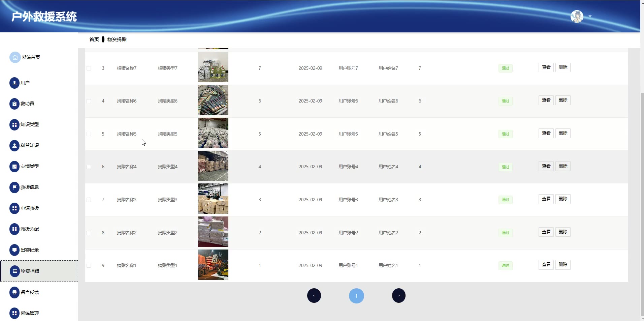Delete the 捐赠名称5 donation record
This screenshot has height=321, width=644.
563,133
